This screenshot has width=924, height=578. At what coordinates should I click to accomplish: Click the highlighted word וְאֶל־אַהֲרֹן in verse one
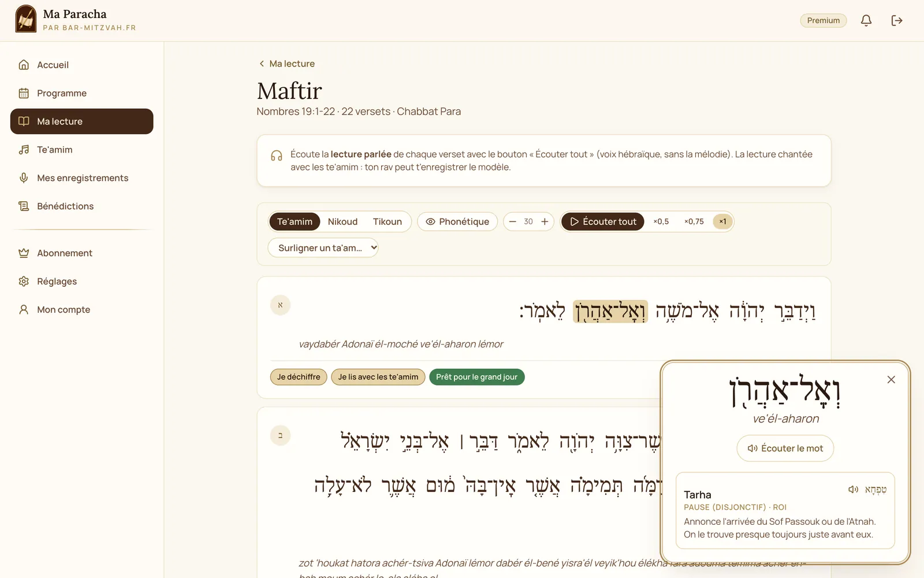tap(610, 312)
